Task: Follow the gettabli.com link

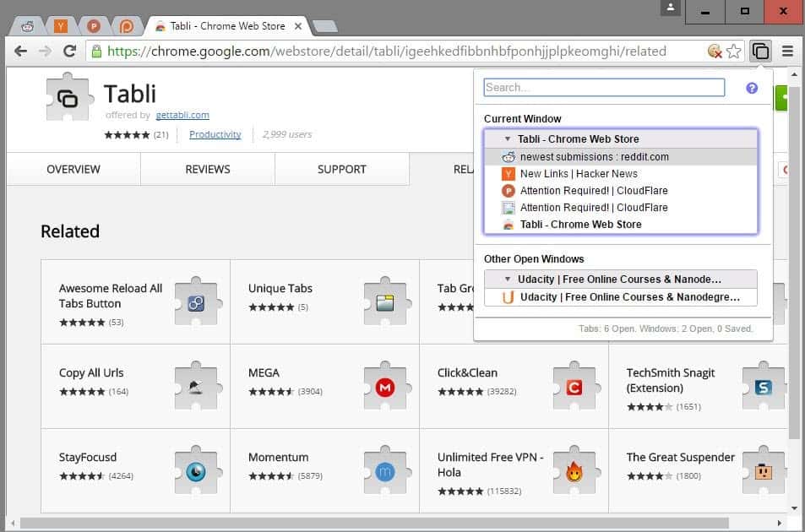Action: point(182,115)
